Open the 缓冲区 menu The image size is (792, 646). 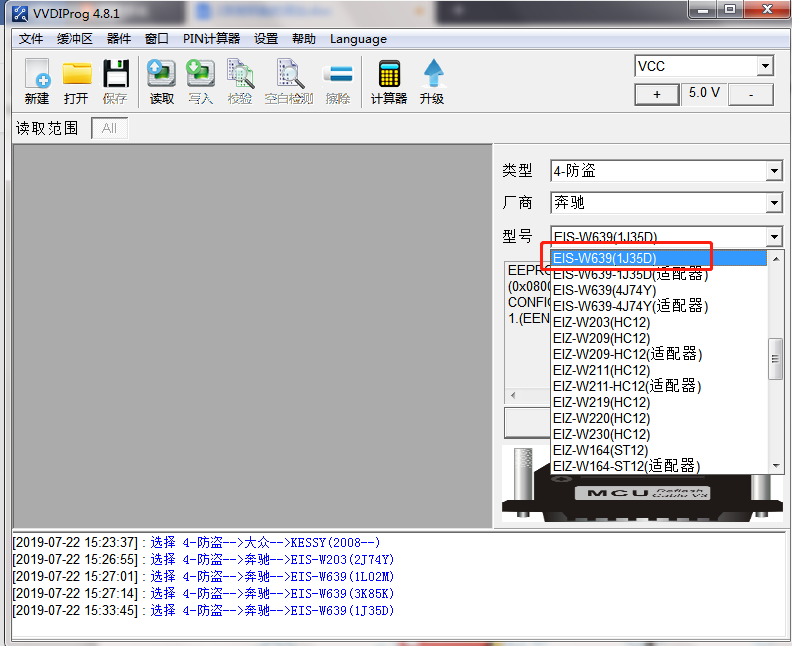pyautogui.click(x=75, y=39)
